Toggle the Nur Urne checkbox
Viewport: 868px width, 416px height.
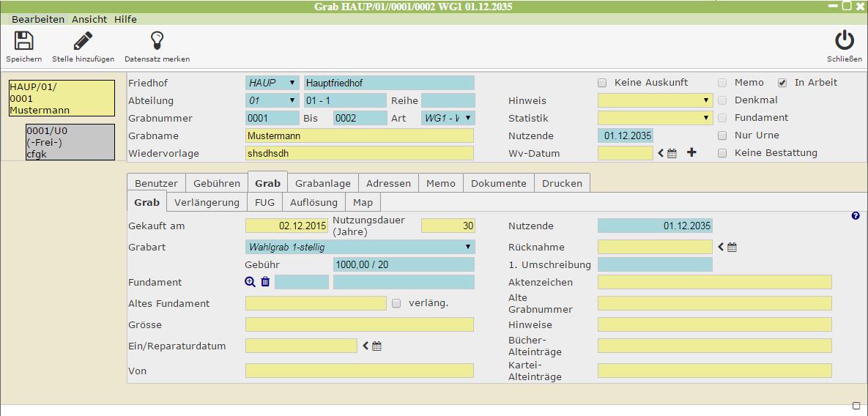coord(722,135)
